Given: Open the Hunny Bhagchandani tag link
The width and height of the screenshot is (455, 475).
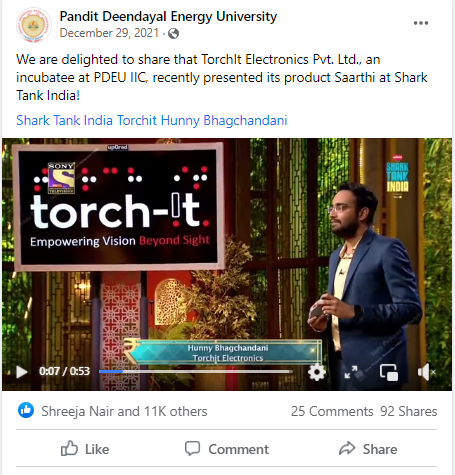Looking at the screenshot, I should pyautogui.click(x=224, y=120).
